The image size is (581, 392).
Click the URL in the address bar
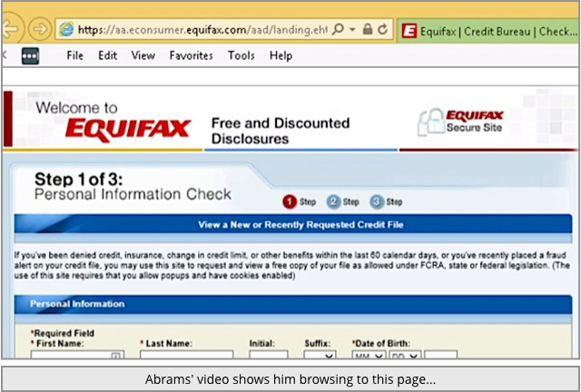pyautogui.click(x=202, y=30)
